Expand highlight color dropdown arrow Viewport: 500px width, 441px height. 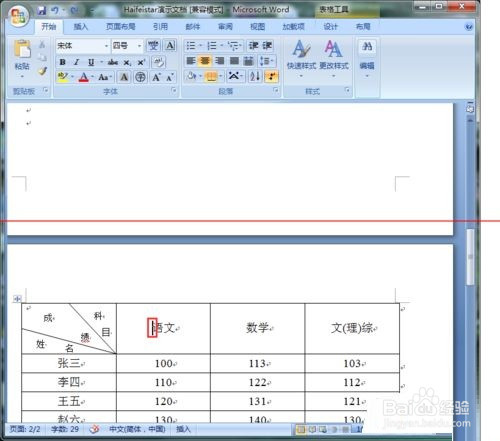(72, 77)
